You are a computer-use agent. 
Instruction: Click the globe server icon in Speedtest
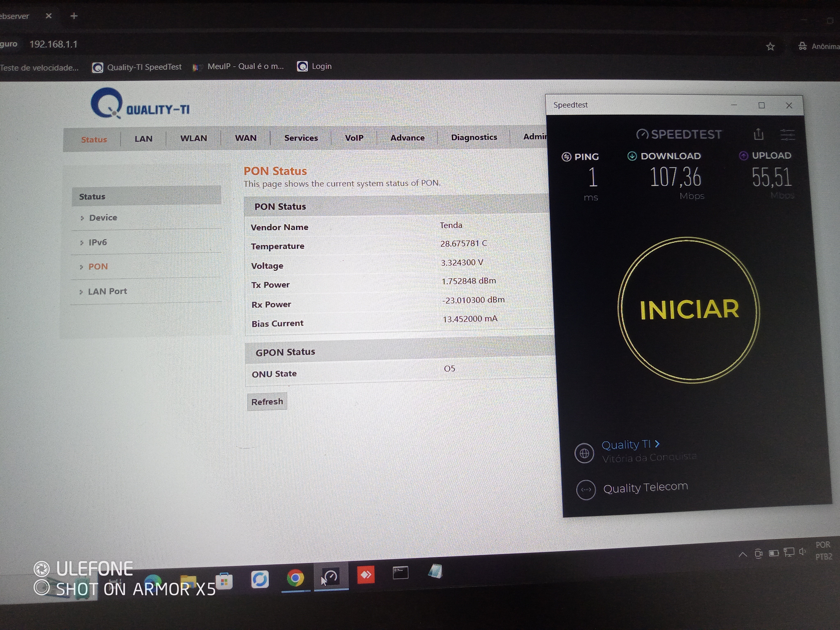(x=584, y=453)
